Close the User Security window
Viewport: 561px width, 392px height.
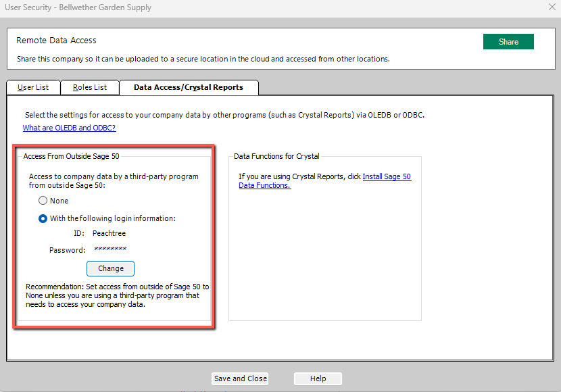coord(551,7)
